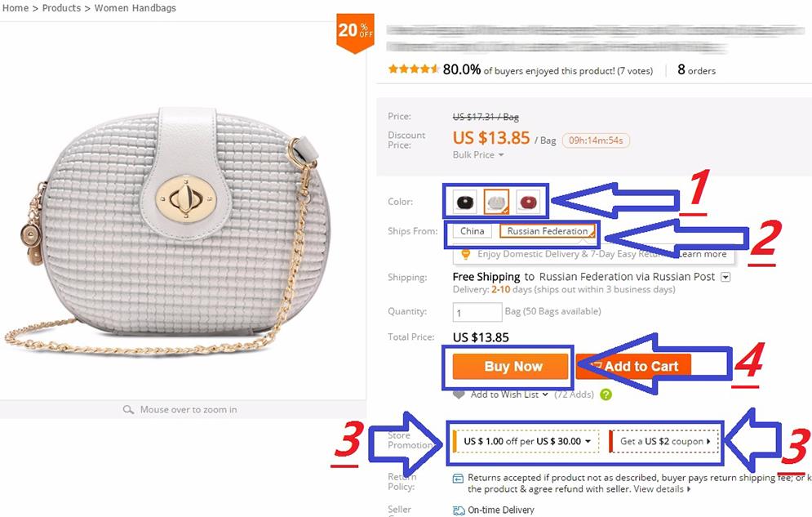This screenshot has height=517, width=812.
Task: Choose the white bag color option
Action: click(496, 202)
